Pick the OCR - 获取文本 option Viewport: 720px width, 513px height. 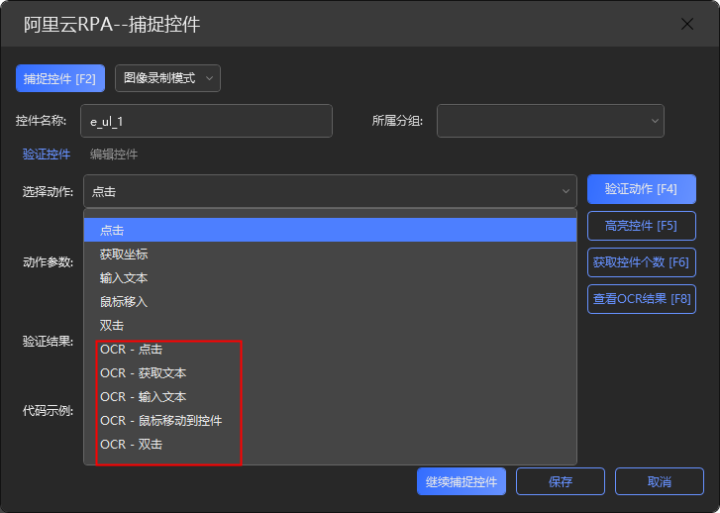coord(330,373)
